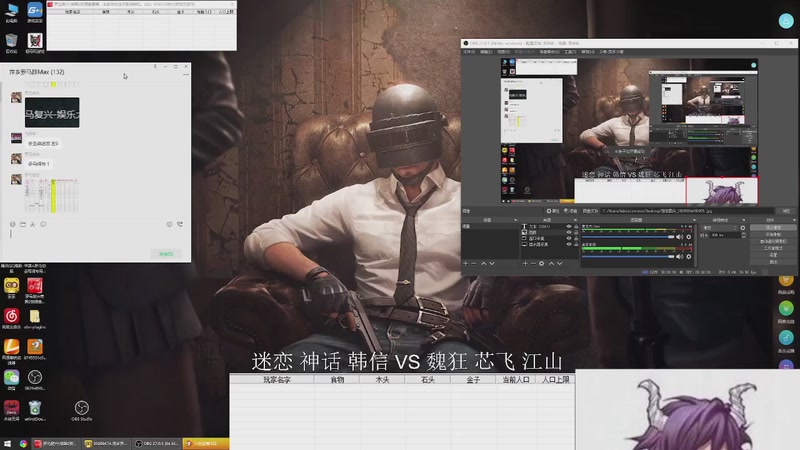Open the Recycle Bin icon at top-left
The width and height of the screenshot is (800, 450).
coord(11,43)
